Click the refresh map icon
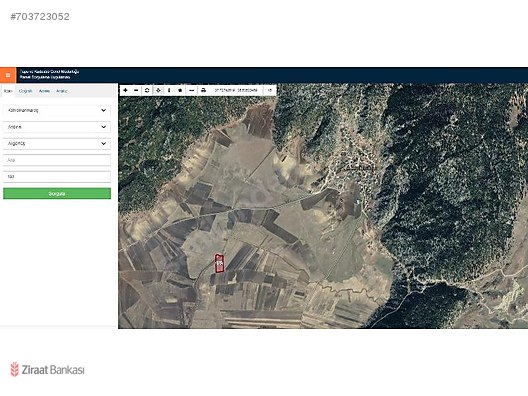 click(147, 90)
